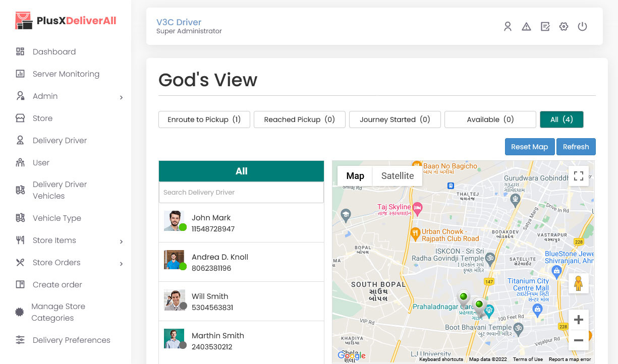Click the Delivery Driver Vehicles truck icon

click(20, 190)
